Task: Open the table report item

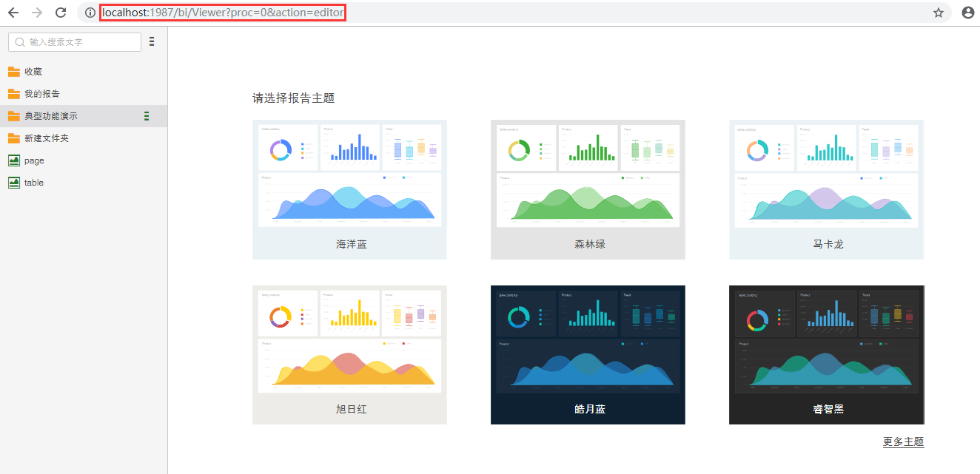Action: pos(33,183)
